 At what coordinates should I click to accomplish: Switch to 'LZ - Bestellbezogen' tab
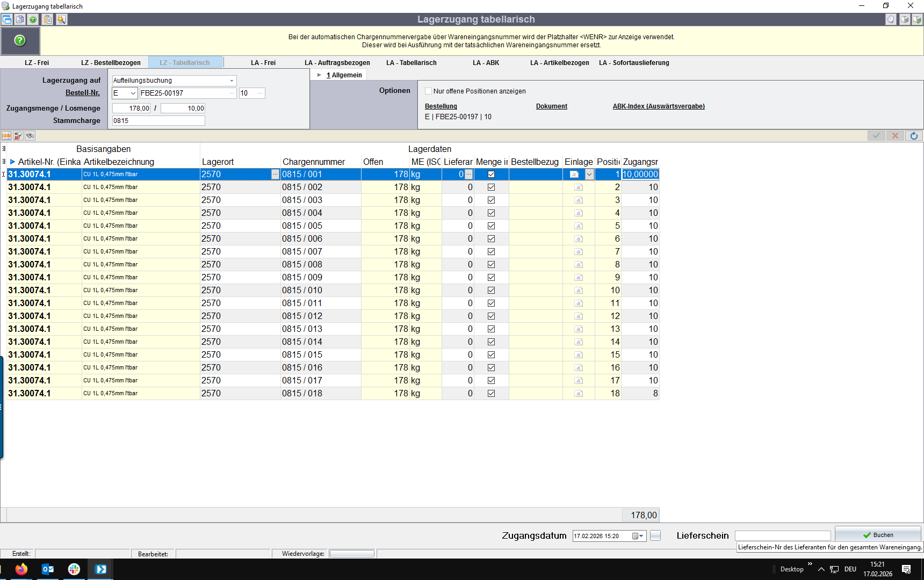111,63
